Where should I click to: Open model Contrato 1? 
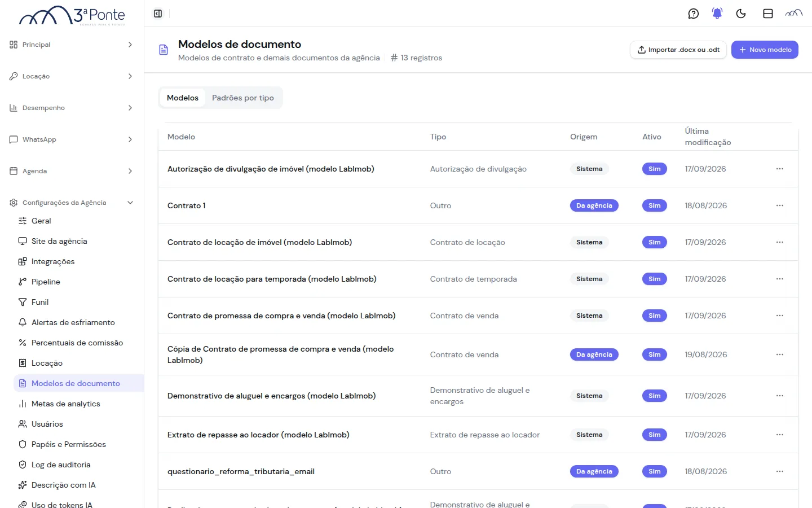point(187,205)
